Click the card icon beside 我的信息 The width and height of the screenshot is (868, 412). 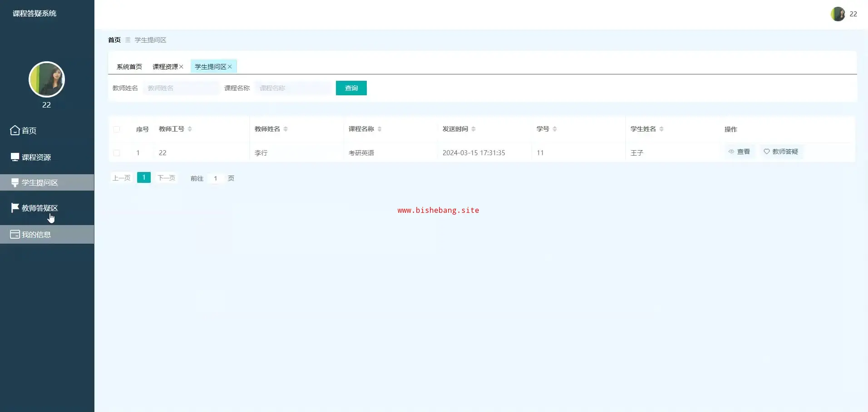[15, 234]
